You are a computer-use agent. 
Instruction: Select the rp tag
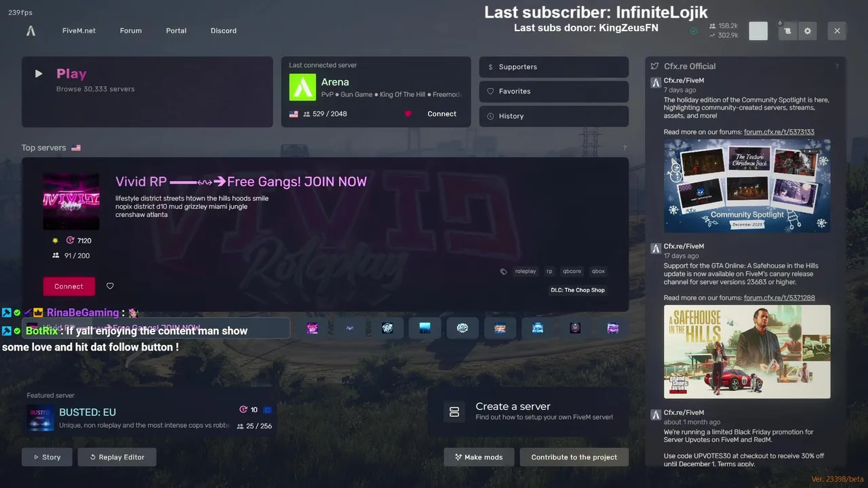tap(549, 271)
